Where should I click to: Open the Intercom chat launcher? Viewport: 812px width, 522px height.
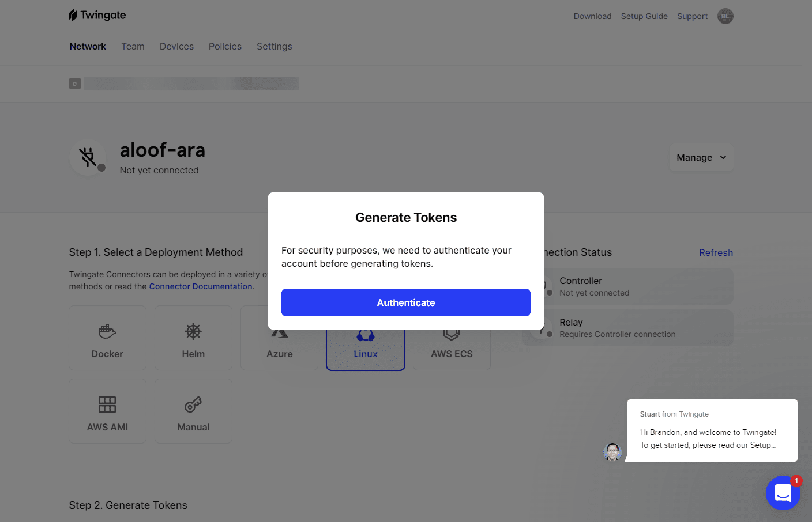pyautogui.click(x=783, y=493)
